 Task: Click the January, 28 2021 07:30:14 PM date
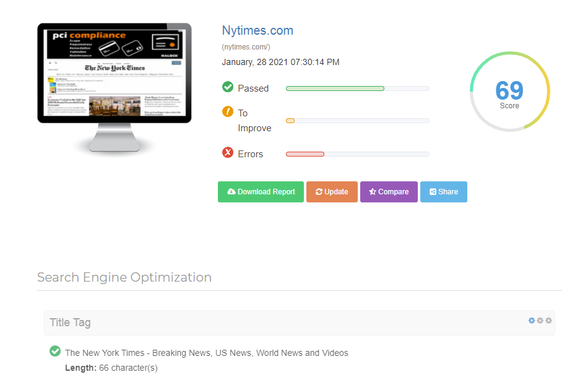pyautogui.click(x=280, y=63)
